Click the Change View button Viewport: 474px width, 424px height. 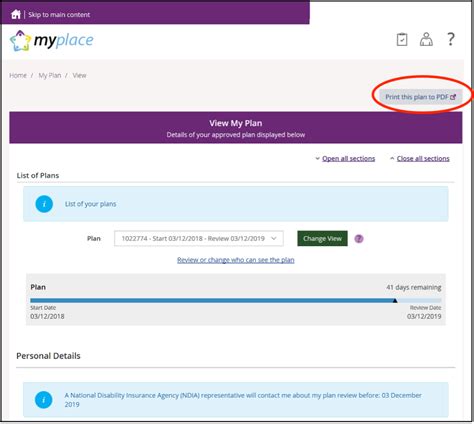[322, 239]
